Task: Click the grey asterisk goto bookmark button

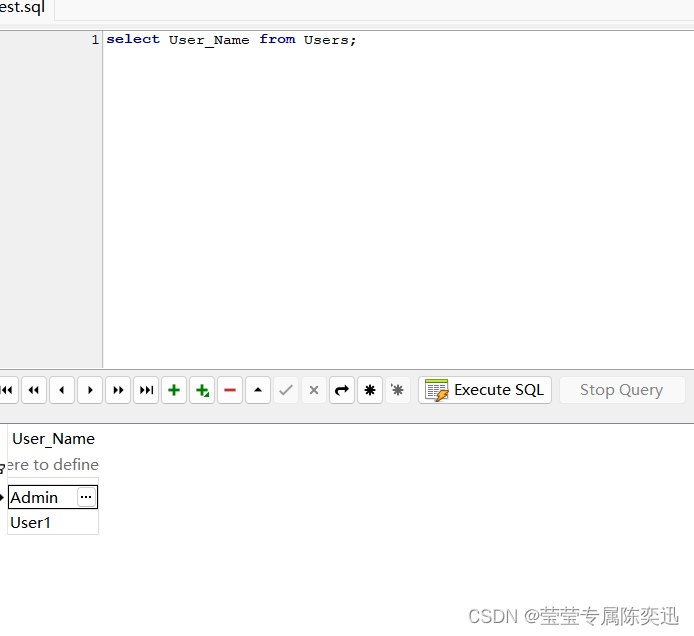Action: click(x=397, y=390)
